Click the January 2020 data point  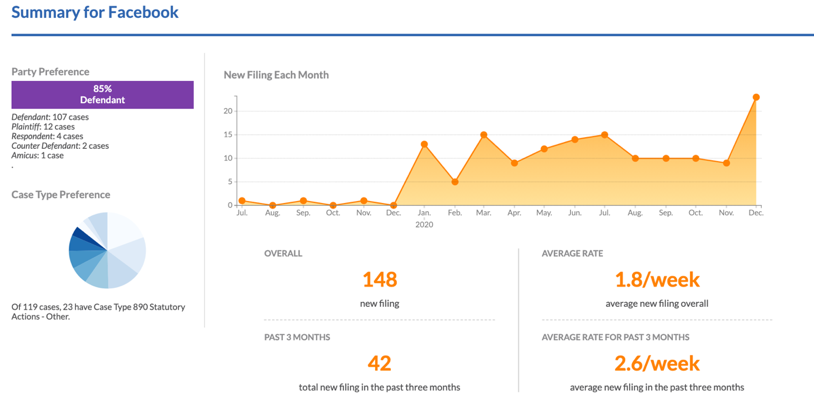click(424, 144)
